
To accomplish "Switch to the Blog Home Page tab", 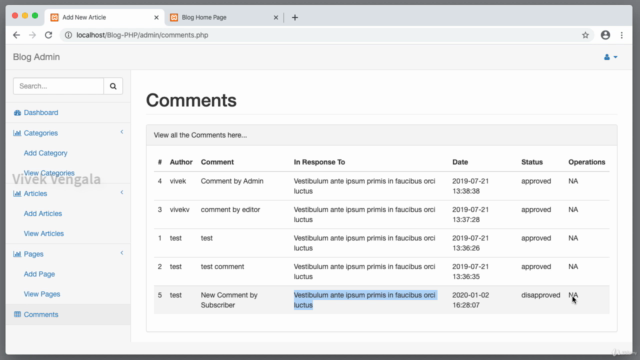I will 224,18.
